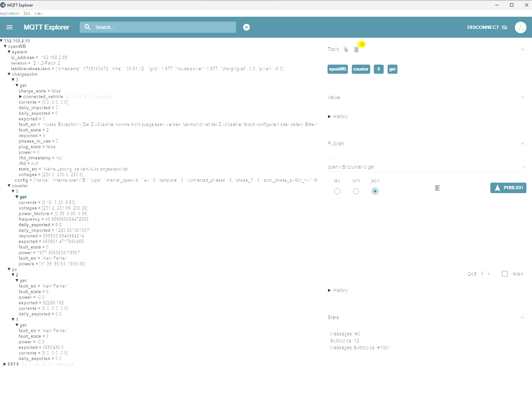The height and width of the screenshot is (402, 532).
Task: Click the 0 topic breadcrumb chip
Action: click(379, 69)
